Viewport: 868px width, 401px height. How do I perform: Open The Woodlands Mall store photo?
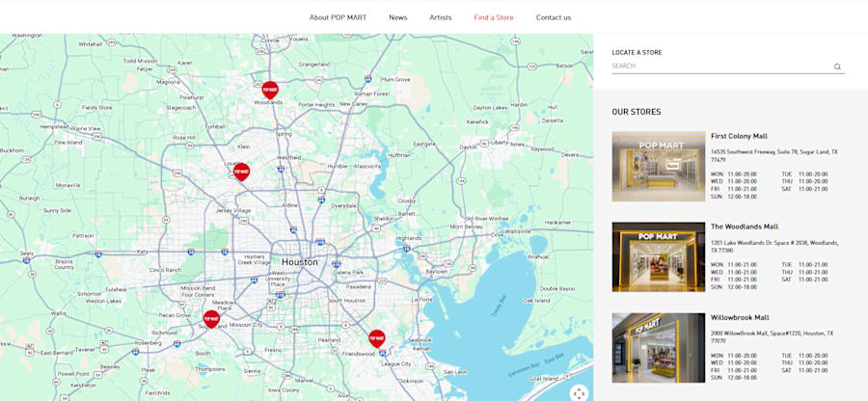click(659, 256)
